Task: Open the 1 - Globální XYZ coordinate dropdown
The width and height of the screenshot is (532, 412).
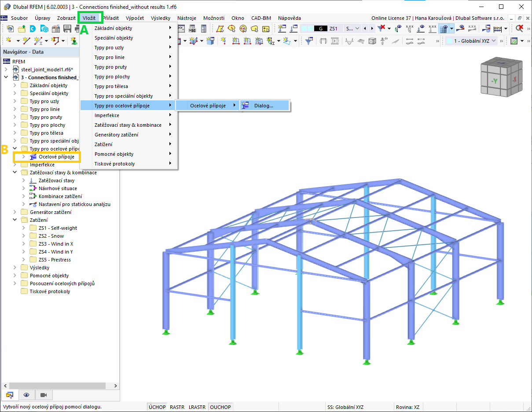Action: (x=494, y=40)
